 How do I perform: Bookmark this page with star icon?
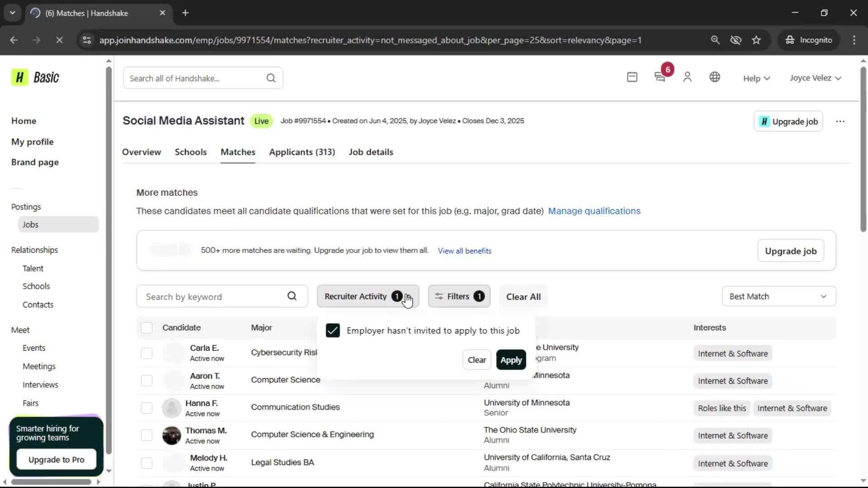756,40
